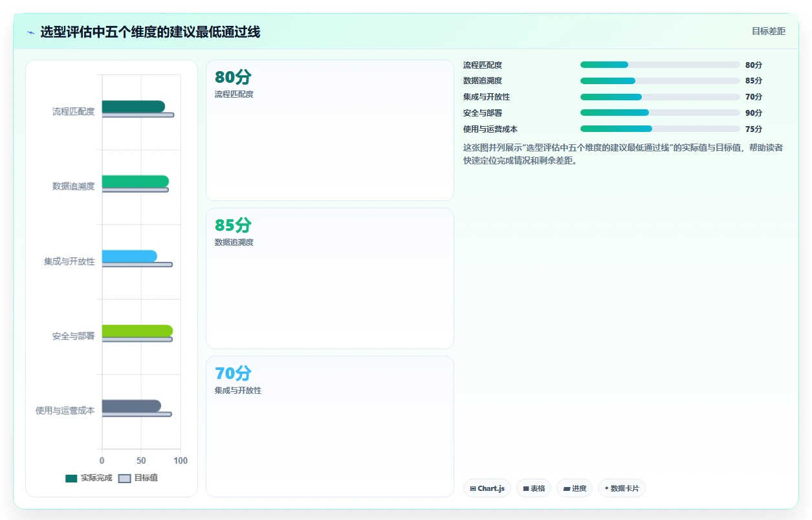Click the 流程匹配度 actual bar in chart
This screenshot has width=812, height=520.
pyautogui.click(x=133, y=107)
